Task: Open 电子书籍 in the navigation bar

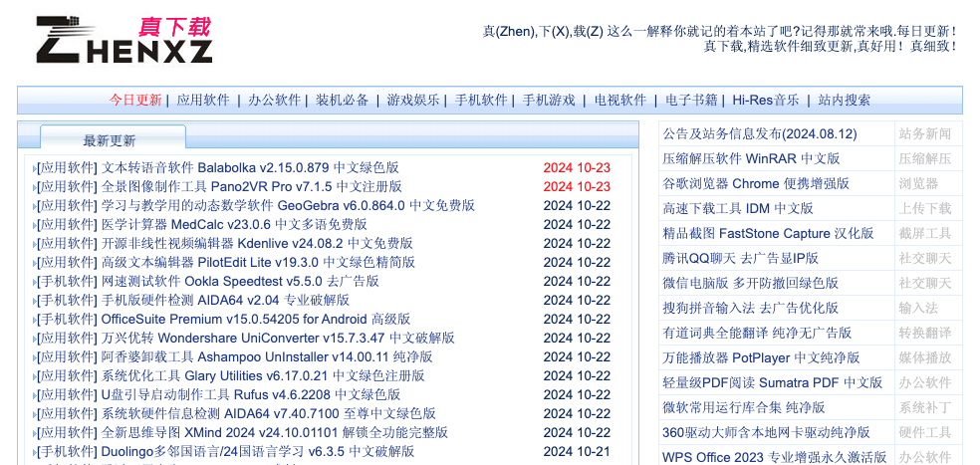Action: coord(691,100)
